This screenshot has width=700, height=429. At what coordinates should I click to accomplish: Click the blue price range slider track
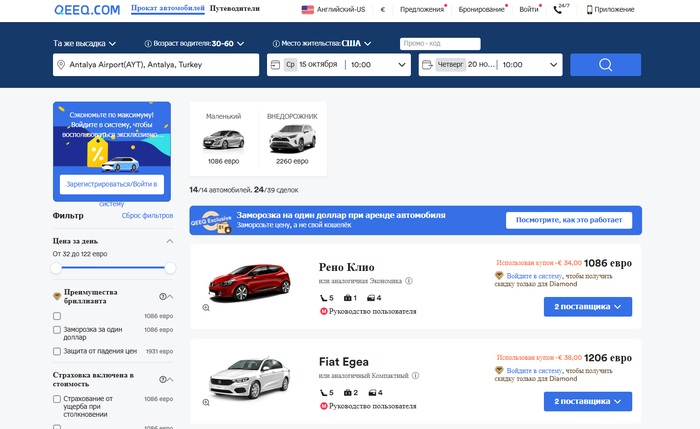pos(113,268)
